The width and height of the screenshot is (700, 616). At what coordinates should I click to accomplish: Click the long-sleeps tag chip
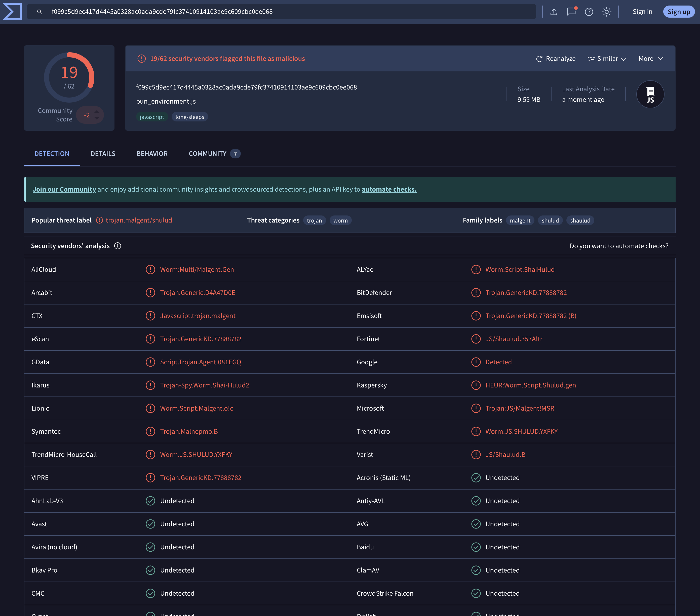click(190, 117)
